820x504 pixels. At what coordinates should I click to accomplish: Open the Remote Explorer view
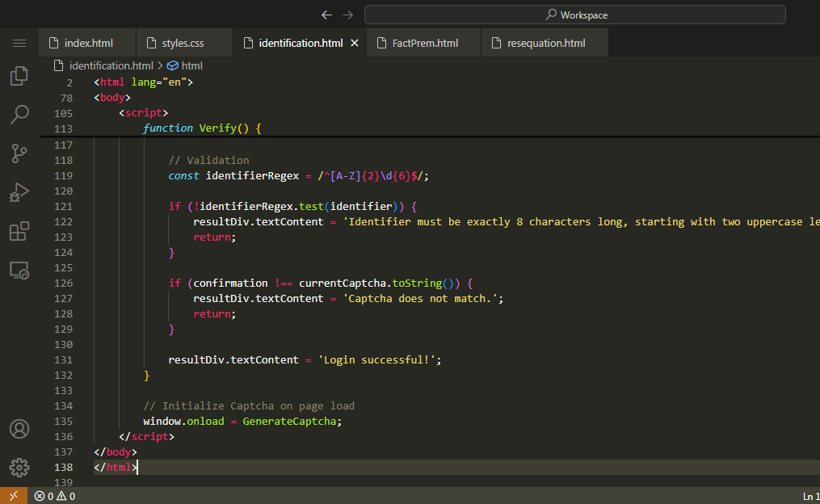[19, 270]
